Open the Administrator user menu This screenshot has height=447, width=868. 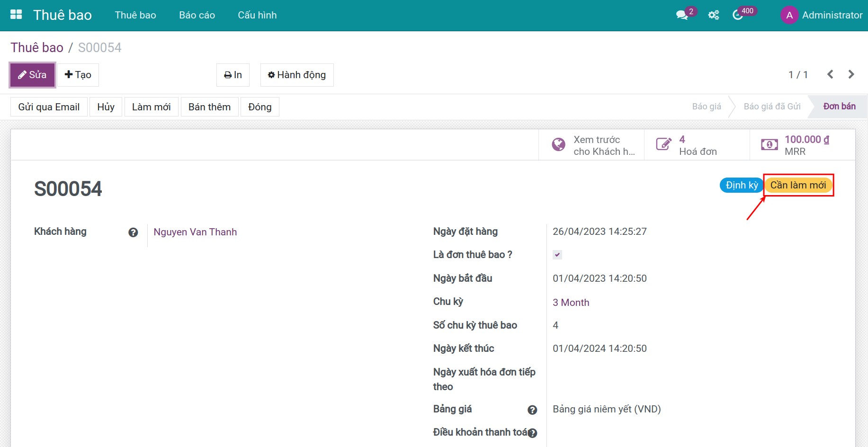tap(822, 15)
